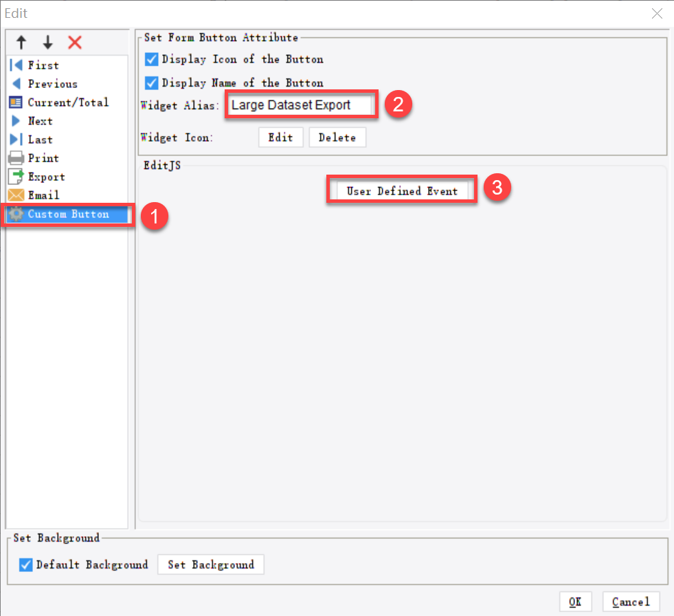Uncheck Display Icon of the Button
674x616 pixels.
pos(152,59)
